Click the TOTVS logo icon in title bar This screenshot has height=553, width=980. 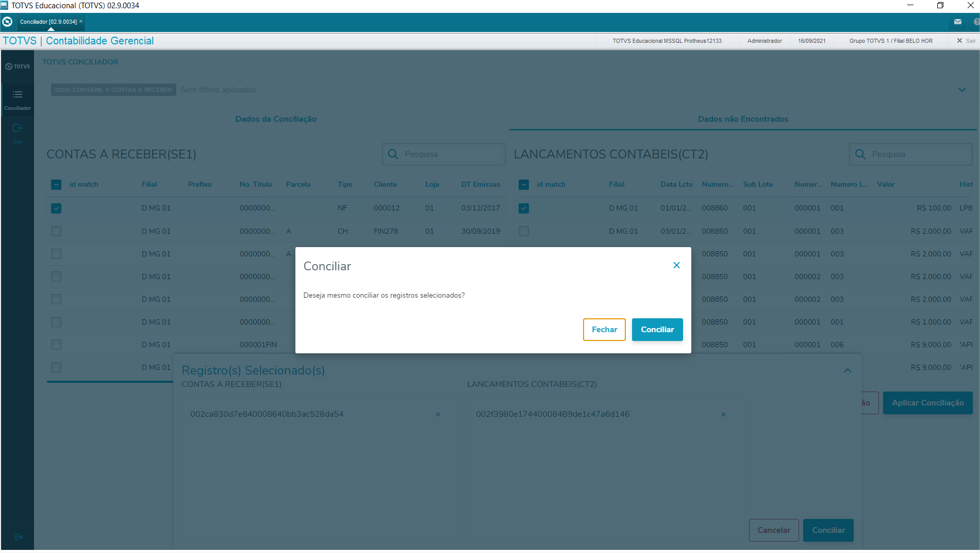(x=7, y=22)
